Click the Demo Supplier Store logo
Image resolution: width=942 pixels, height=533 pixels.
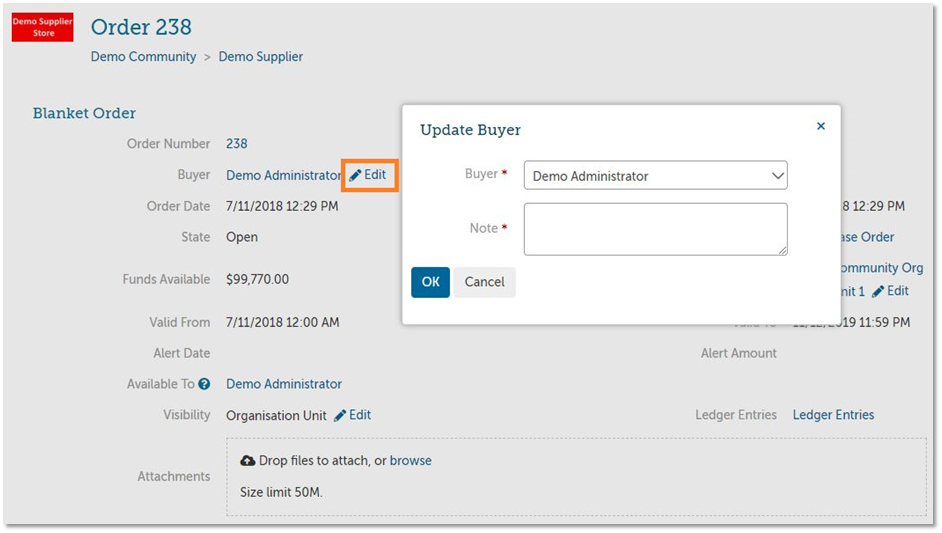[42, 27]
